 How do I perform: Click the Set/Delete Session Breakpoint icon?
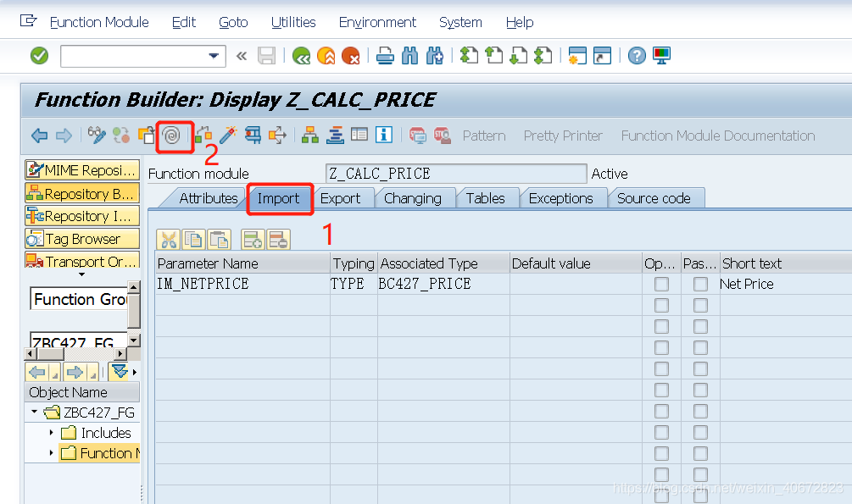click(x=417, y=135)
